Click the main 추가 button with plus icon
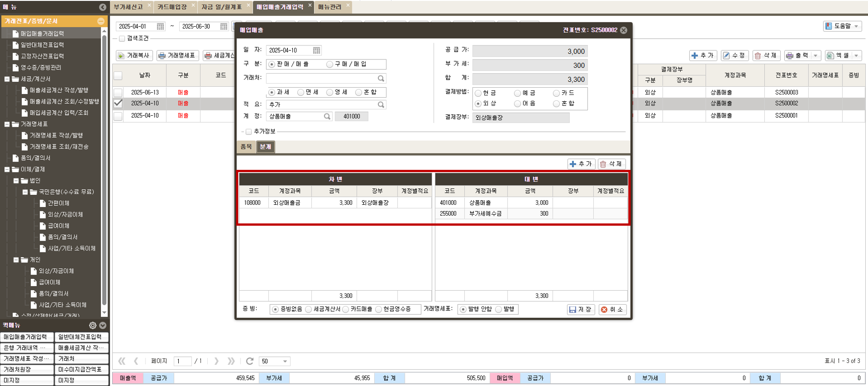 pos(703,55)
